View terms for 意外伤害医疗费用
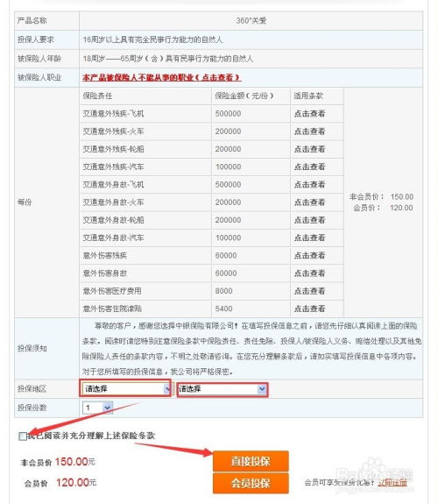The width and height of the screenshot is (438, 504). [x=310, y=291]
